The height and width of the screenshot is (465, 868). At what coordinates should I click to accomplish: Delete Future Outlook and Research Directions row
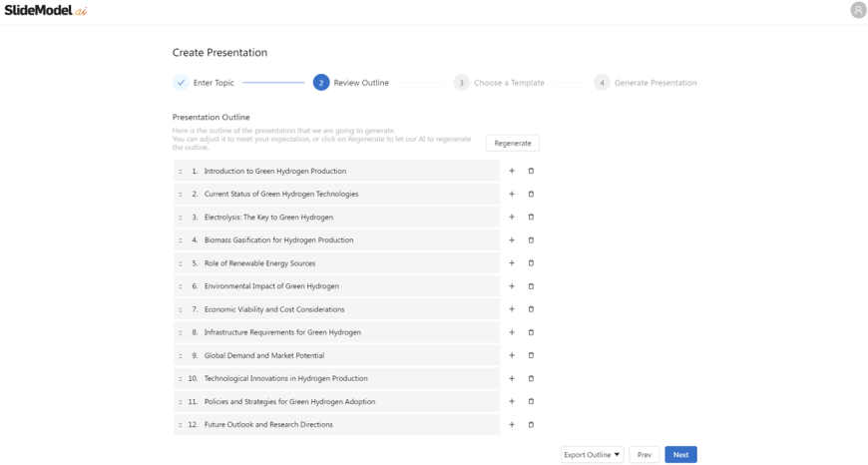[x=531, y=425]
